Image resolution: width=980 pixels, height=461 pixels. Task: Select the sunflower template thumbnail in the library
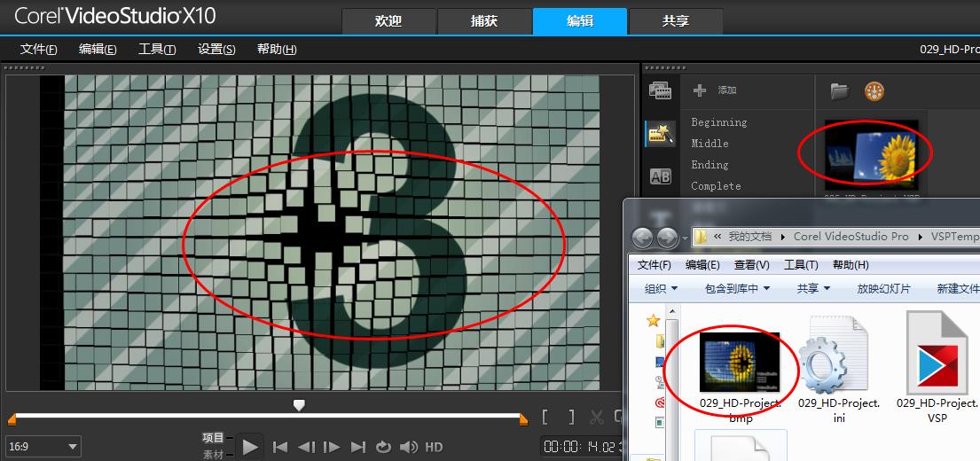[871, 154]
